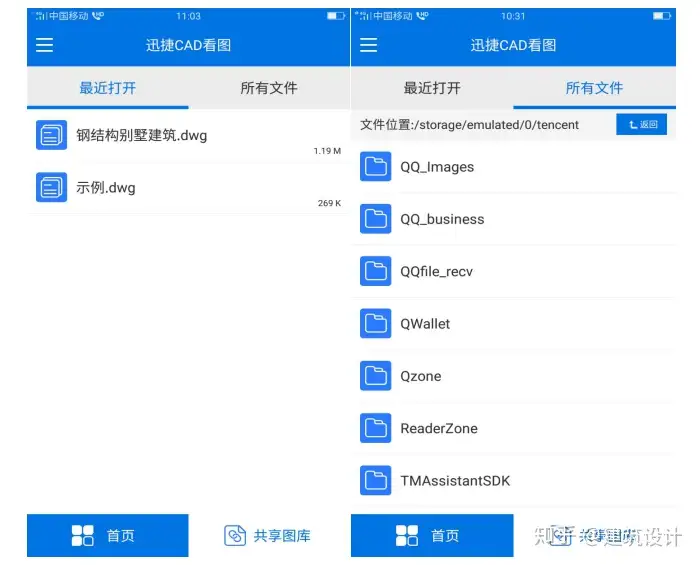
Task: Tap 首页 button on right screen
Action: pos(432,536)
